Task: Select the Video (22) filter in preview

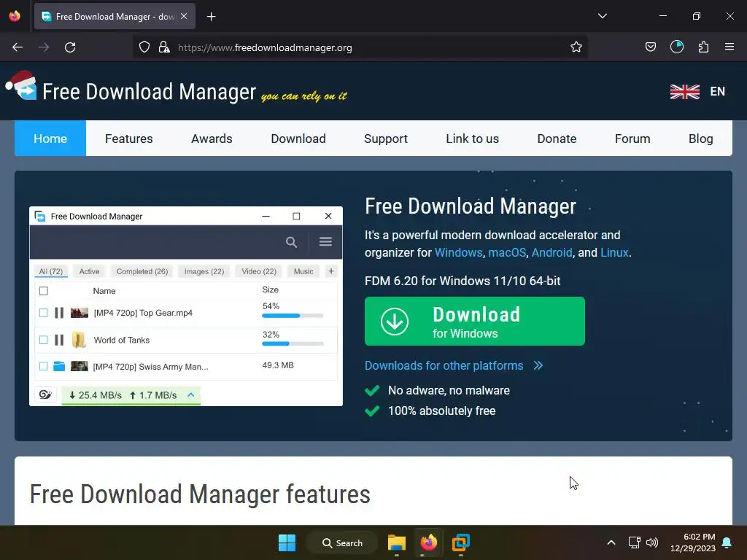Action: point(259,271)
